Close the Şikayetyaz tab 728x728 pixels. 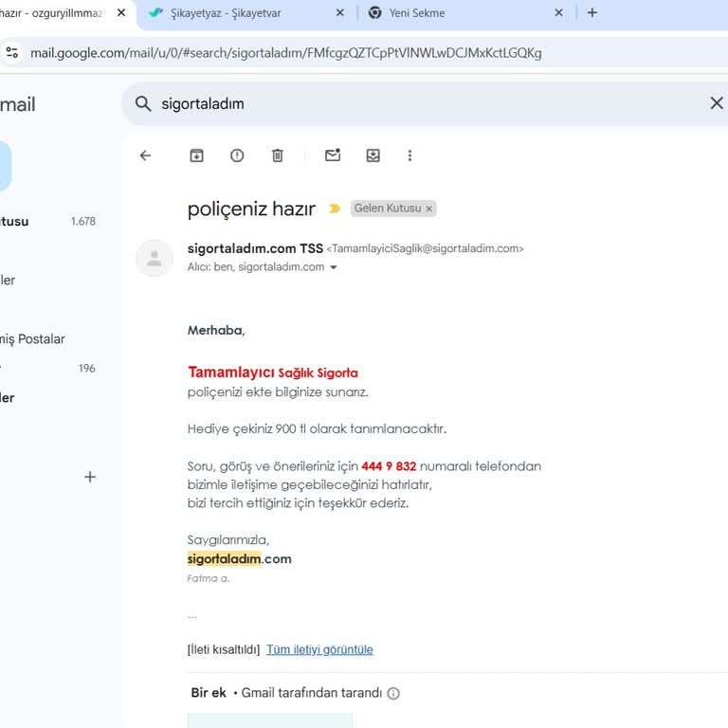coord(340,13)
